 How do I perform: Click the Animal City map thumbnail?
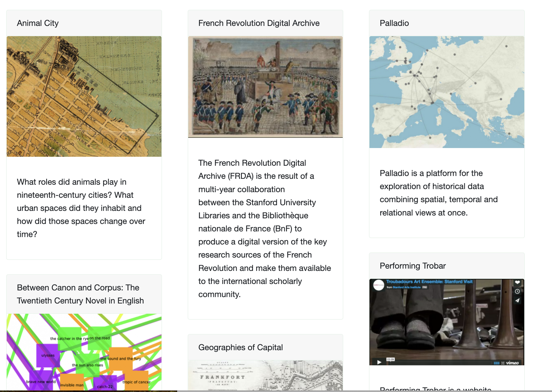(x=84, y=97)
